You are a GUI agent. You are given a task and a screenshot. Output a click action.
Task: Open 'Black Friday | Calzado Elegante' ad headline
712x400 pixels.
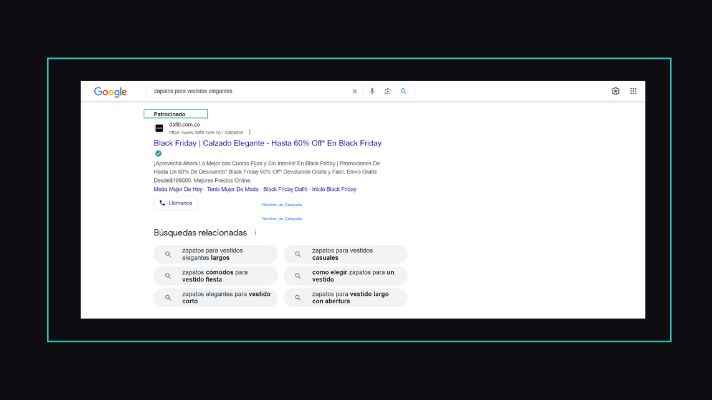coord(267,143)
